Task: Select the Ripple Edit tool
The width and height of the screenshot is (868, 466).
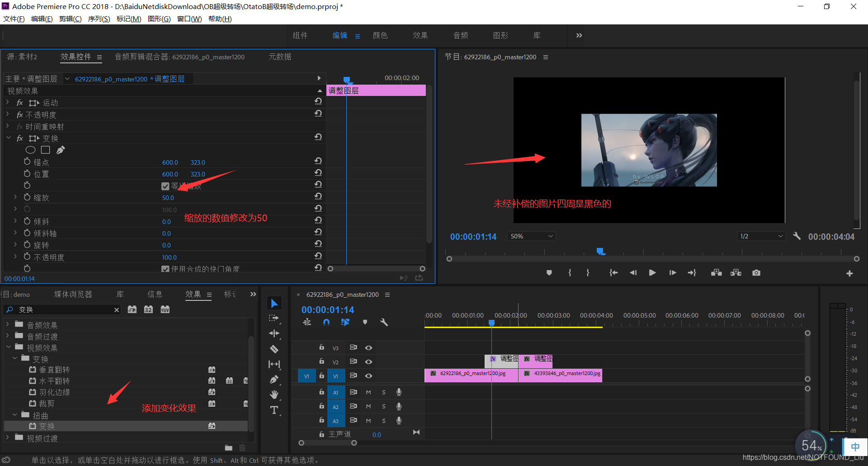Action: click(x=274, y=333)
